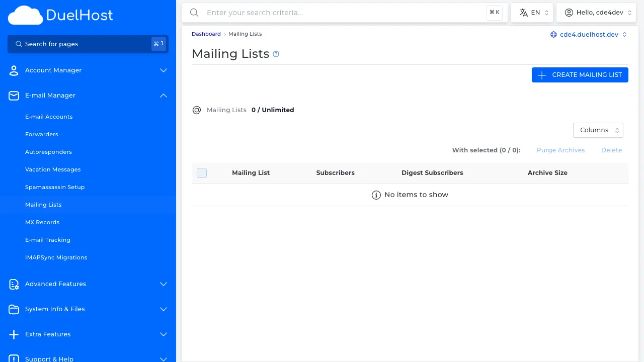Open MX Records from the sidebar
Viewport: 644px width, 362px height.
tap(42, 222)
